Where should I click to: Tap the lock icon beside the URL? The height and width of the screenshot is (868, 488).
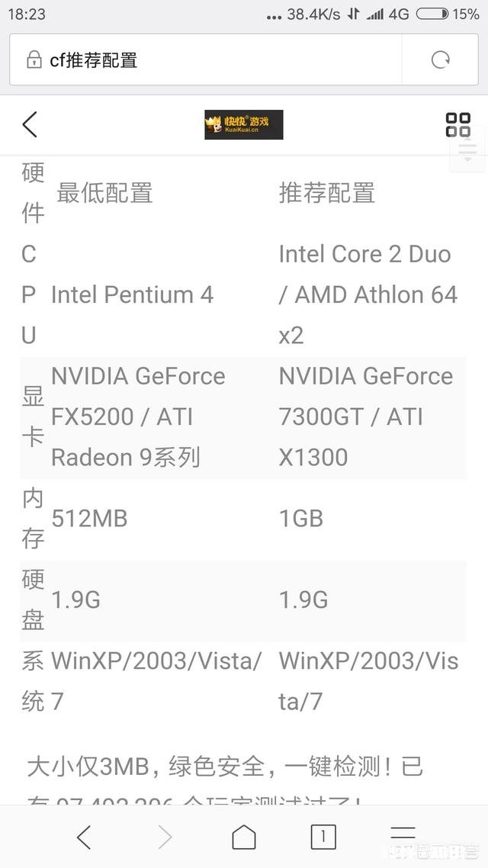pyautogui.click(x=34, y=60)
